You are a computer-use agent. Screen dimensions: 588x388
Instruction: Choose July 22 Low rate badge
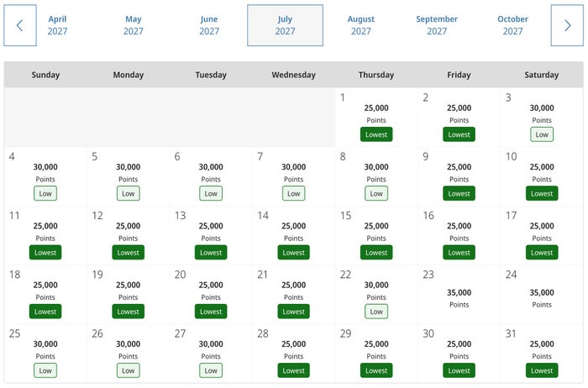tap(376, 312)
